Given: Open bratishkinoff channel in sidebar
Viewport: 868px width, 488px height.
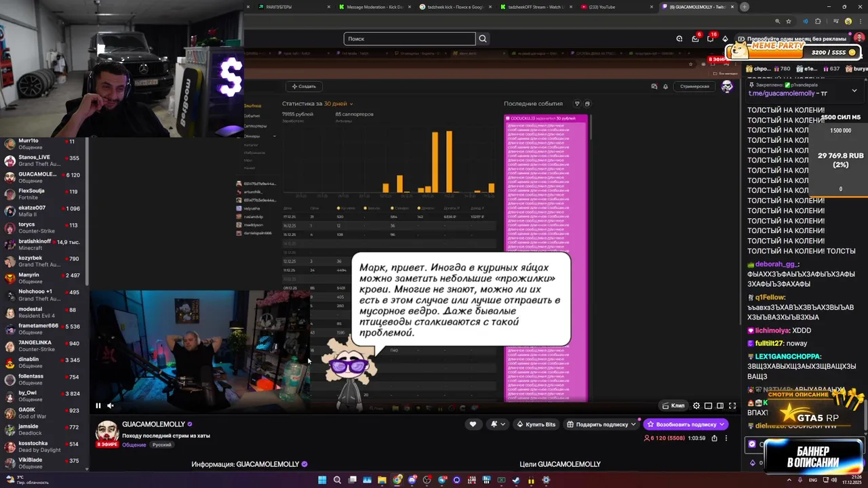Looking at the screenshot, I should 44,245.
